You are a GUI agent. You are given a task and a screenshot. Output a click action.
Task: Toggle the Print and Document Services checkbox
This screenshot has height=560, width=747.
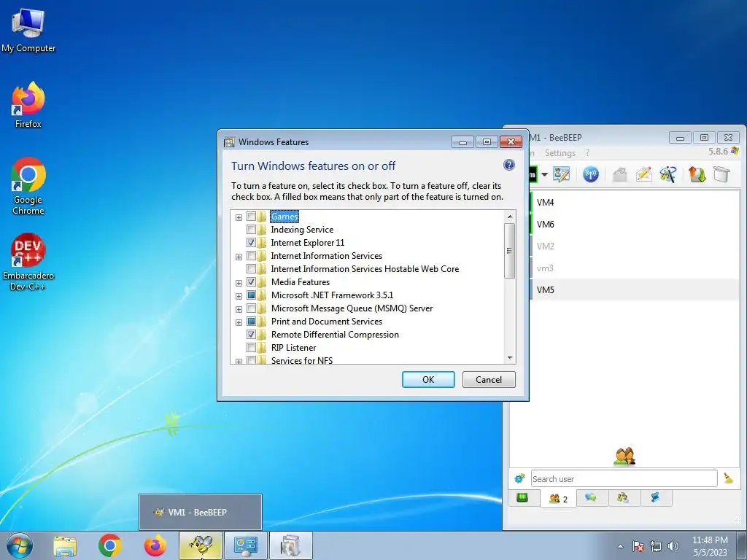point(251,321)
